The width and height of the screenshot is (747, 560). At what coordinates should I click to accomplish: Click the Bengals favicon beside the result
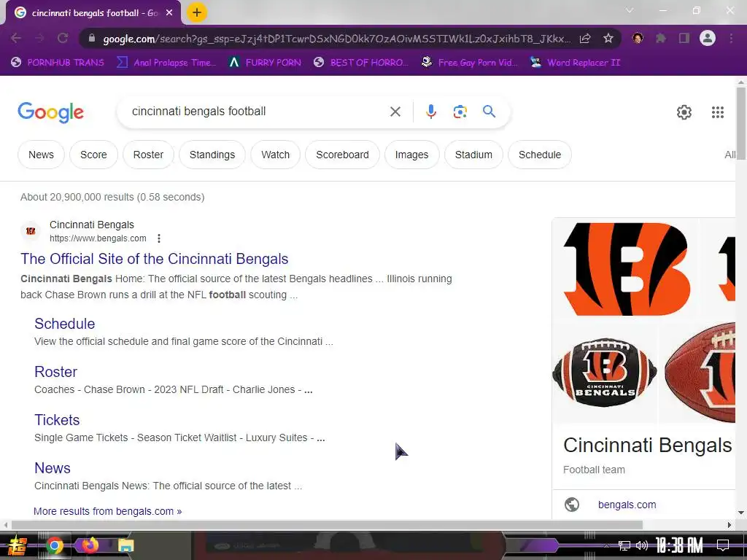tap(31, 231)
